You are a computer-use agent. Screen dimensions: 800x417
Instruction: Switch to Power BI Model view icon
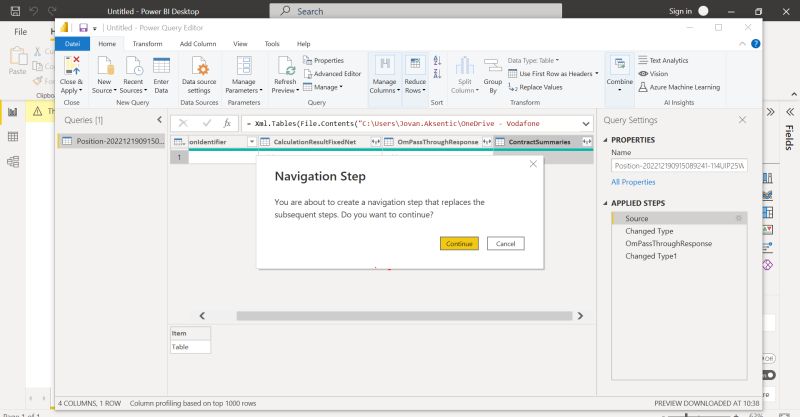coord(13,162)
